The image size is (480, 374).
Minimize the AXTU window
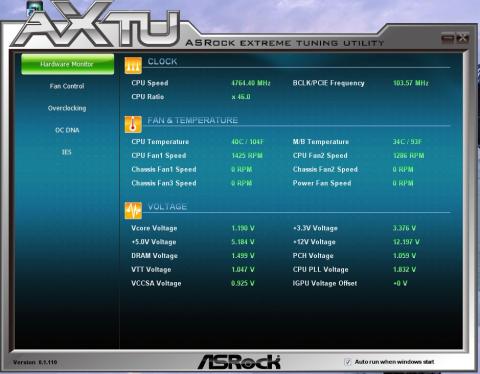[447, 38]
